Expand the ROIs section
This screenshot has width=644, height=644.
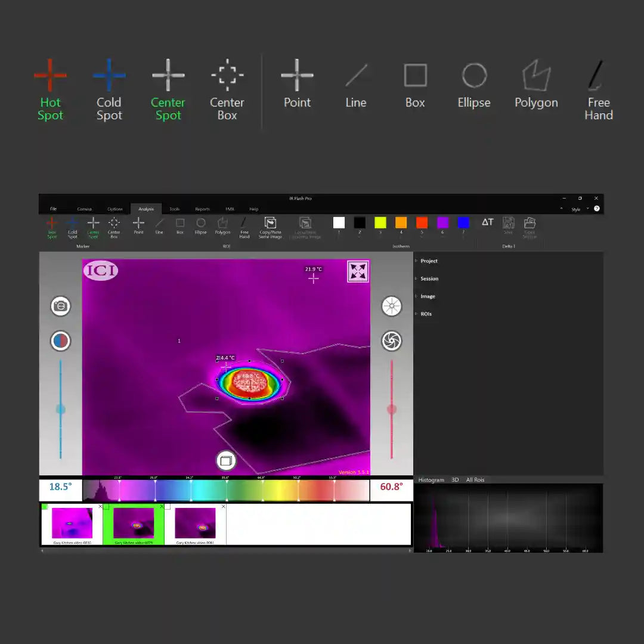426,314
